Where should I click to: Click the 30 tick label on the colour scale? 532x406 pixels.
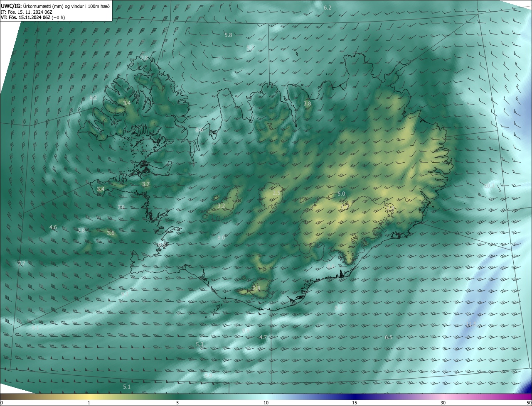click(x=443, y=403)
